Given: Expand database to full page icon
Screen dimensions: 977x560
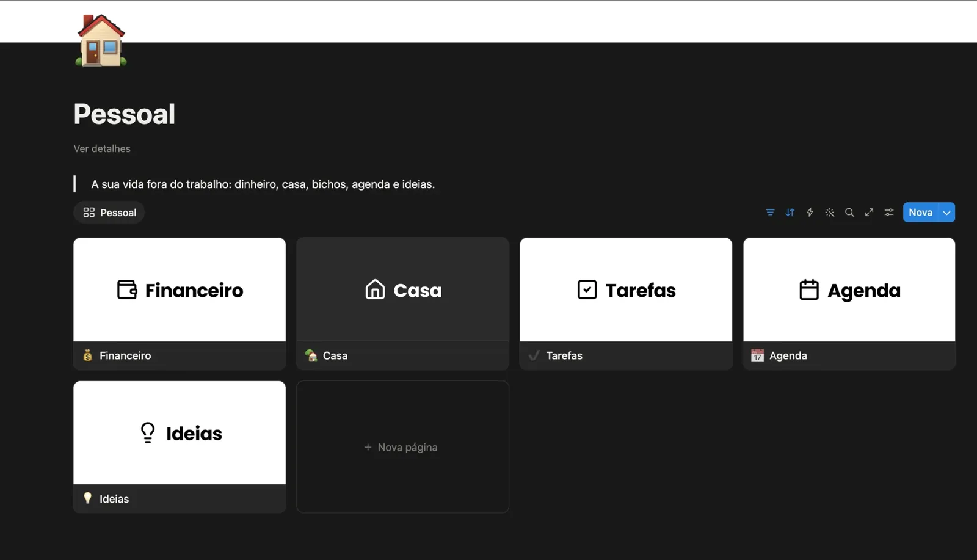Looking at the screenshot, I should pos(869,213).
